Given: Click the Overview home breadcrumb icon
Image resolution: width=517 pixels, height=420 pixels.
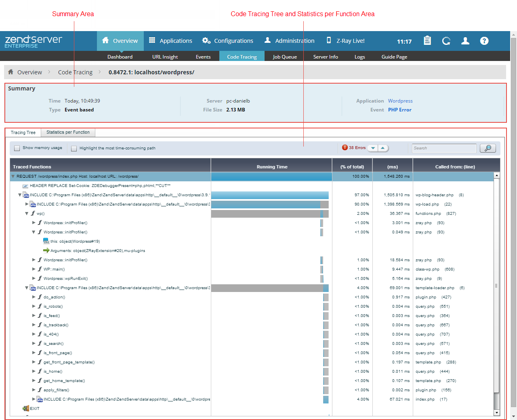Looking at the screenshot, I should (11, 72).
